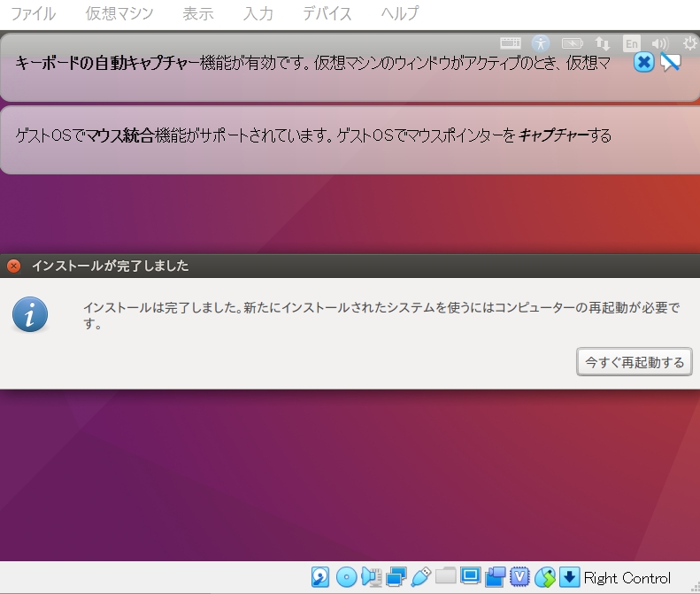This screenshot has width=700, height=594.
Task: Open Ubuntu keyboard indicator in top panel
Action: coord(511,42)
